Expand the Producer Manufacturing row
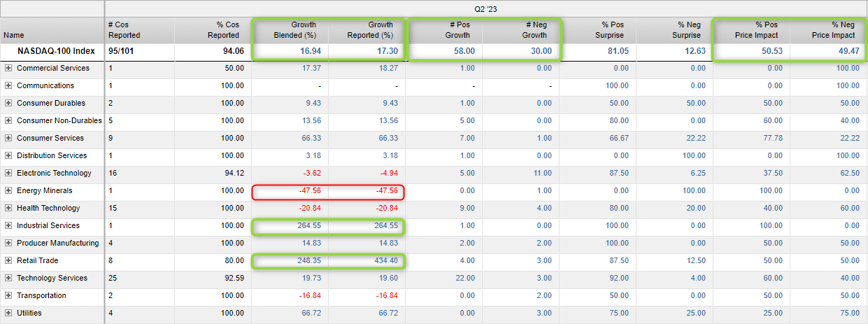868x324 pixels. pos(8,244)
